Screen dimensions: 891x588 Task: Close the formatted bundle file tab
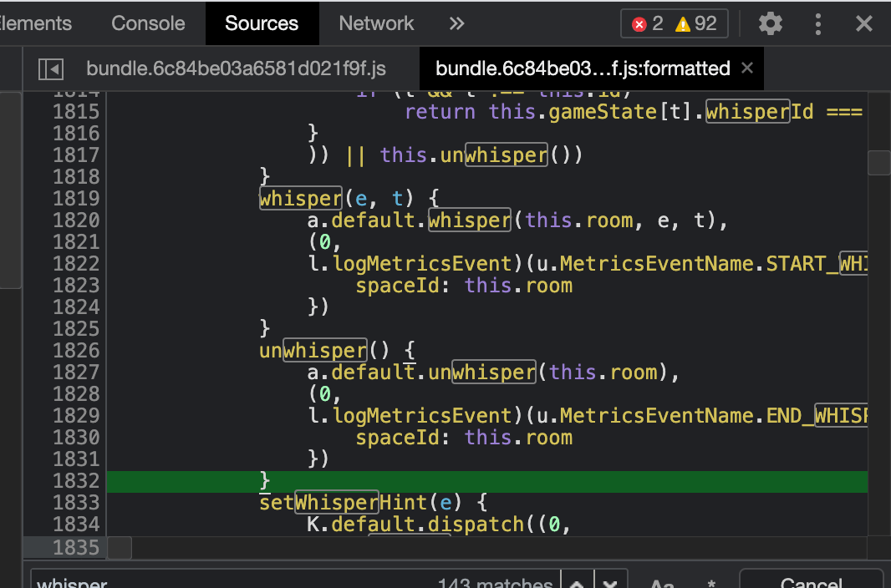[747, 68]
